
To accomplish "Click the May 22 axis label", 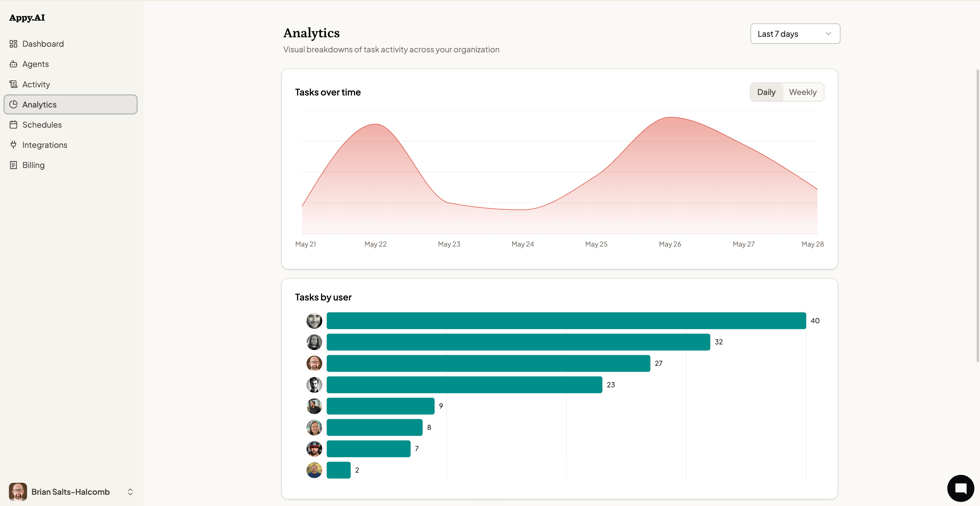I will 375,244.
